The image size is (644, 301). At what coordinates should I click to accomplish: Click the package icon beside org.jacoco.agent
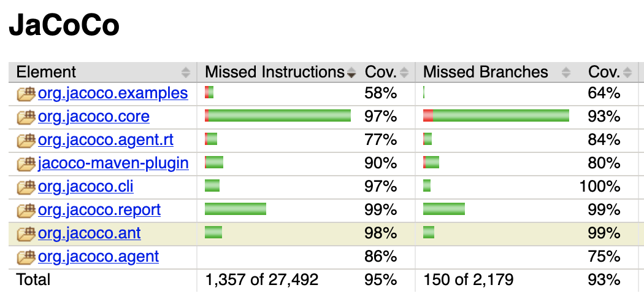(26, 257)
